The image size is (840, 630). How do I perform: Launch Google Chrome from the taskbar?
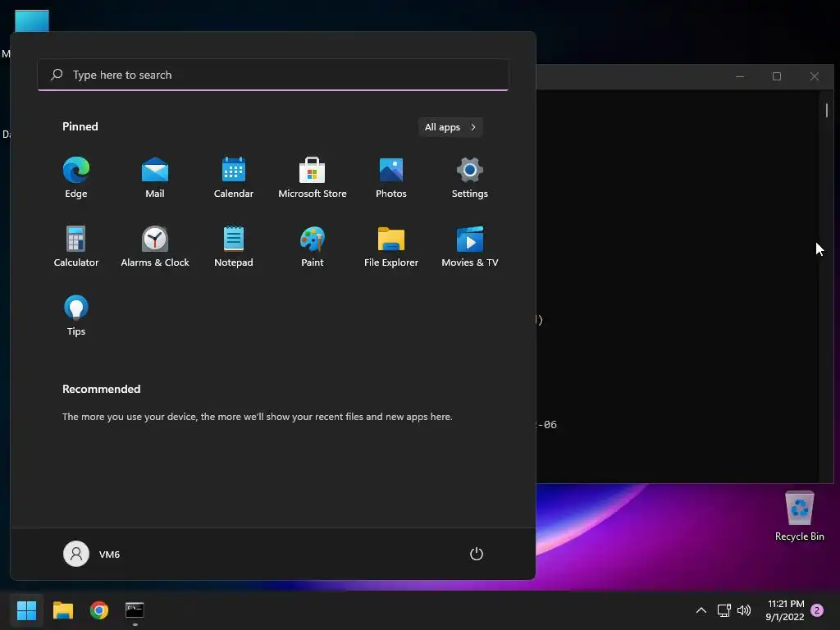coord(99,610)
